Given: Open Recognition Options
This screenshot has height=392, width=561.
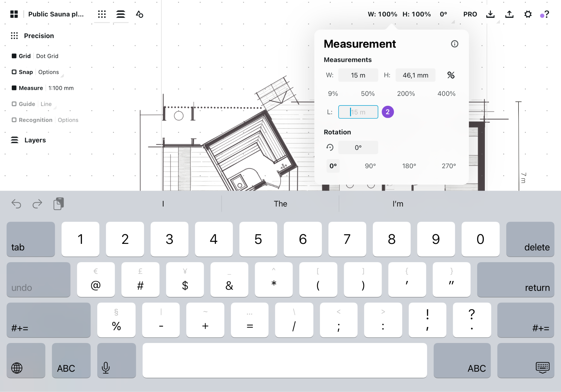Looking at the screenshot, I should pos(68,120).
